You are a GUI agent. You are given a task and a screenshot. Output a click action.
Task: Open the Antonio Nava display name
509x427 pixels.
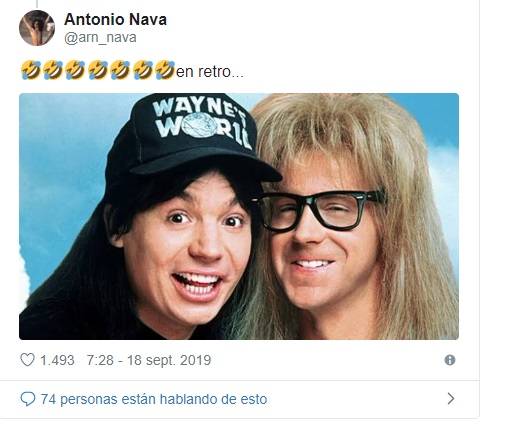click(115, 19)
